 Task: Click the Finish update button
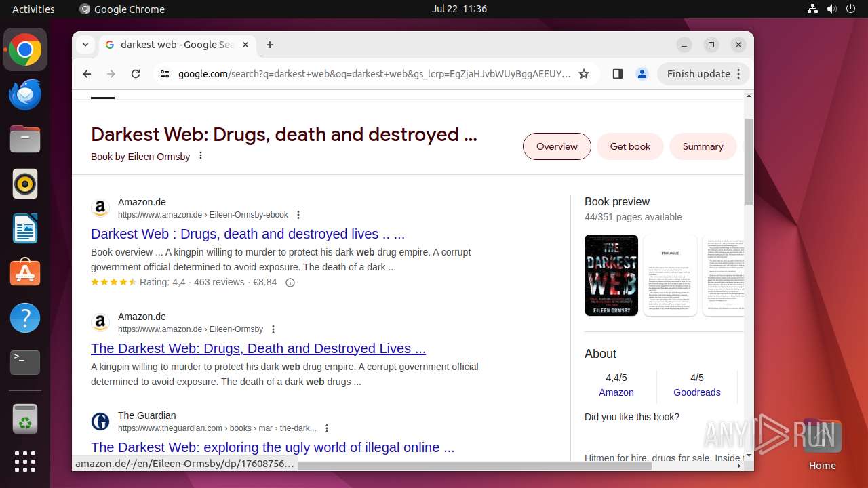703,74
